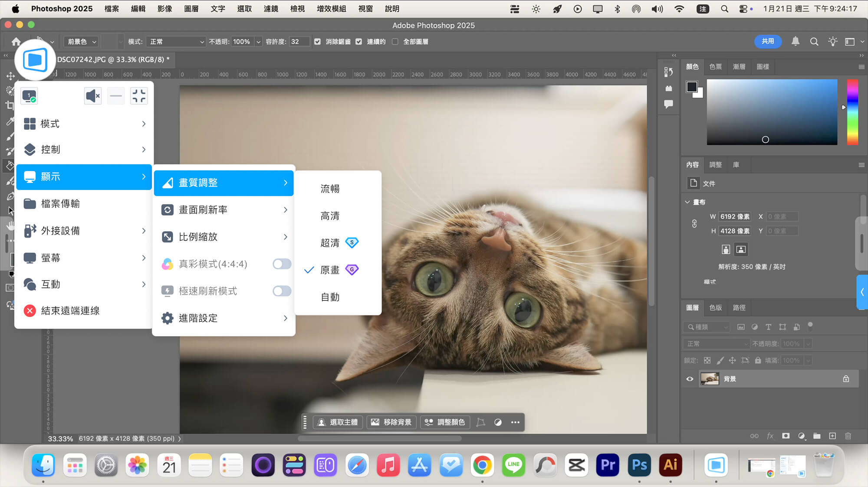Image resolution: width=868 pixels, height=487 pixels.
Task: Click the mute speaker icon in remote panel
Action: [93, 96]
